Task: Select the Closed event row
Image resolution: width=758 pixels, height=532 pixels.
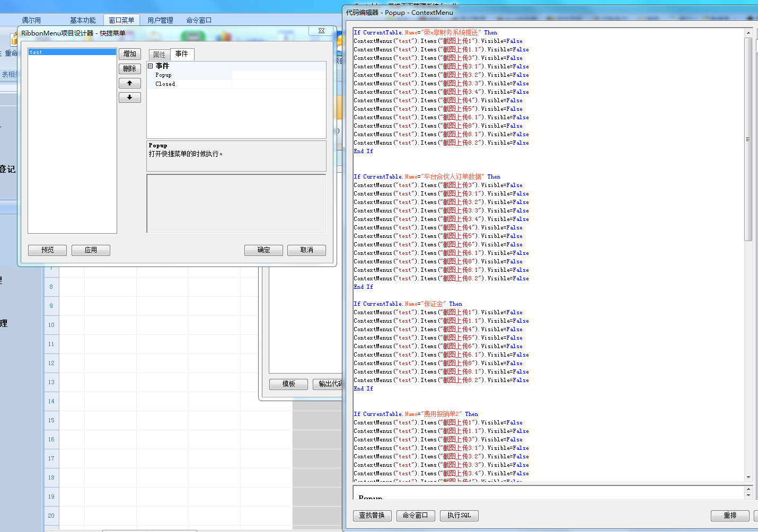Action: tap(236, 84)
